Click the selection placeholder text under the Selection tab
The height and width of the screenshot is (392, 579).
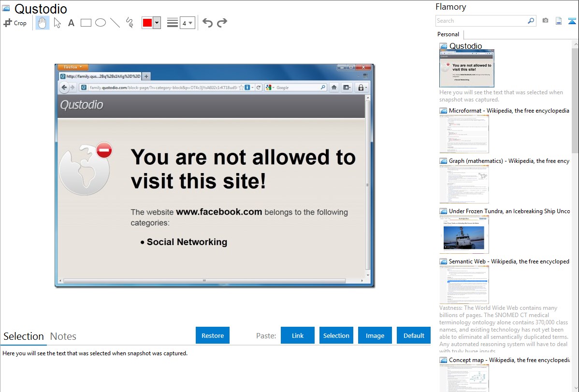pos(95,353)
